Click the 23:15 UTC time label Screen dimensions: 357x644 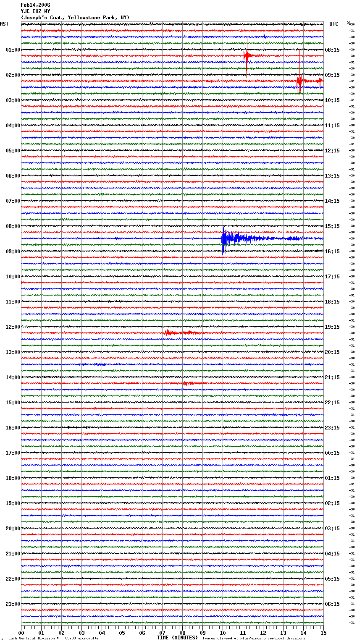(x=332, y=428)
